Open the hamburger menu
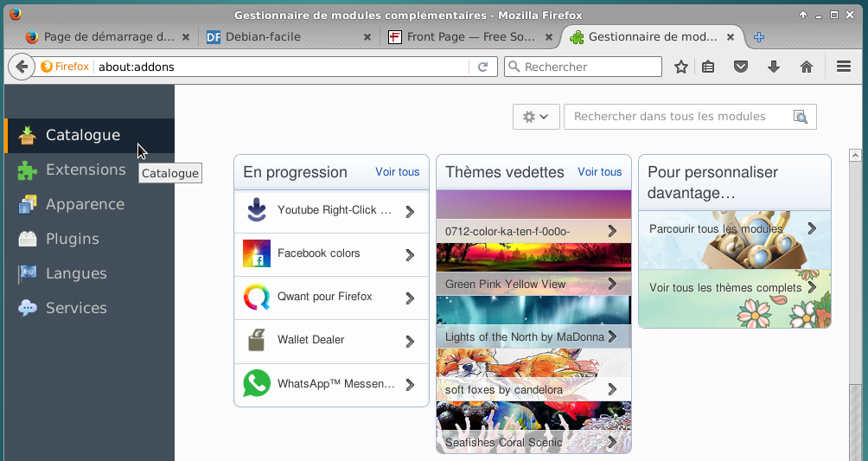Viewport: 868px width, 461px height. pos(844,67)
